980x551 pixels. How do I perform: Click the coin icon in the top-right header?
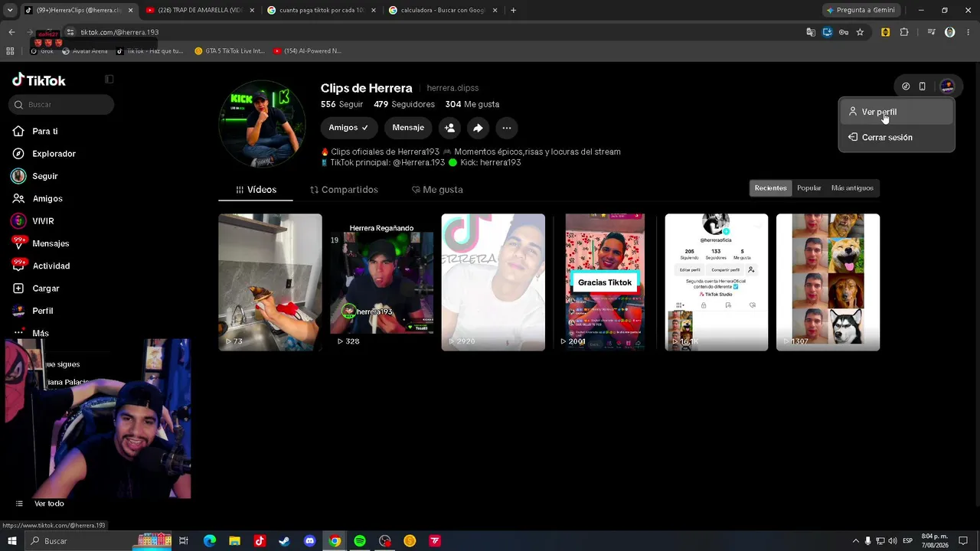click(x=906, y=86)
